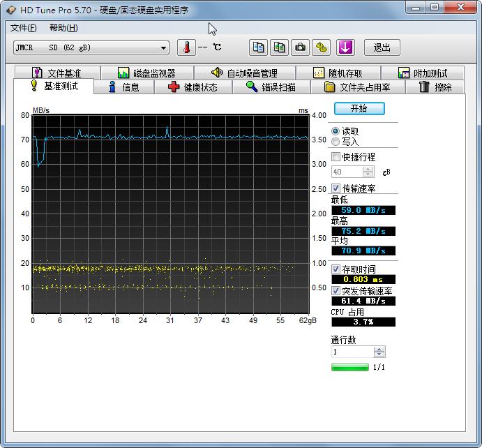Click the camera save screenshot icon
Viewport: 482px width, 448px height.
click(300, 47)
